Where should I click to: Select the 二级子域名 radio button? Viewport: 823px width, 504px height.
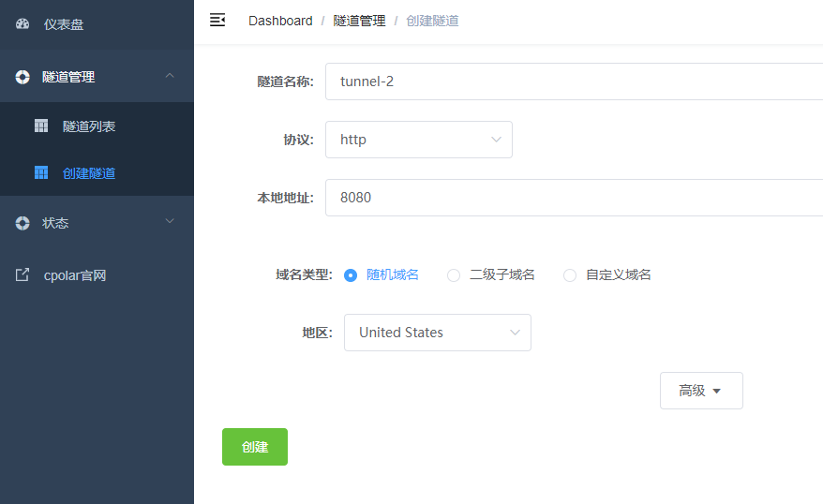tap(454, 274)
